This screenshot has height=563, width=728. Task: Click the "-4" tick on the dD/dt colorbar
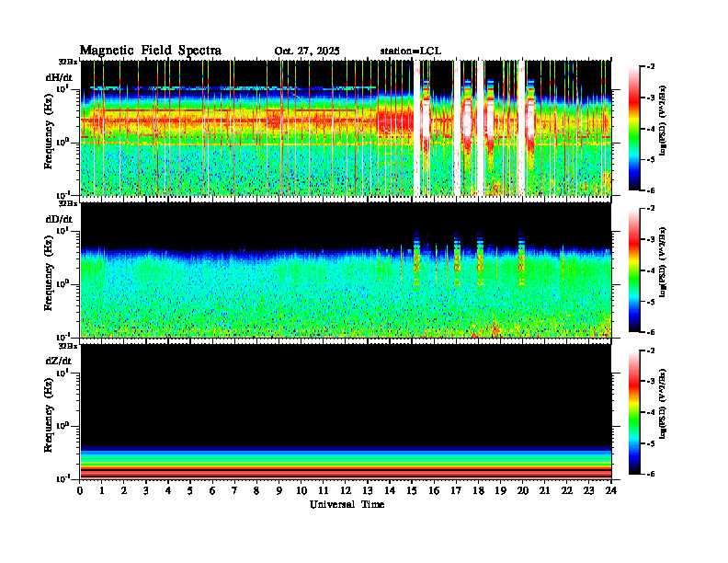[651, 270]
